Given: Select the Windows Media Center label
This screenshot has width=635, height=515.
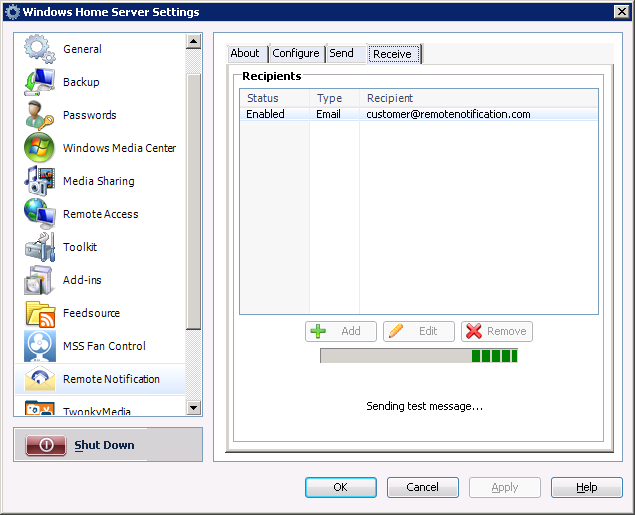Looking at the screenshot, I should (119, 148).
